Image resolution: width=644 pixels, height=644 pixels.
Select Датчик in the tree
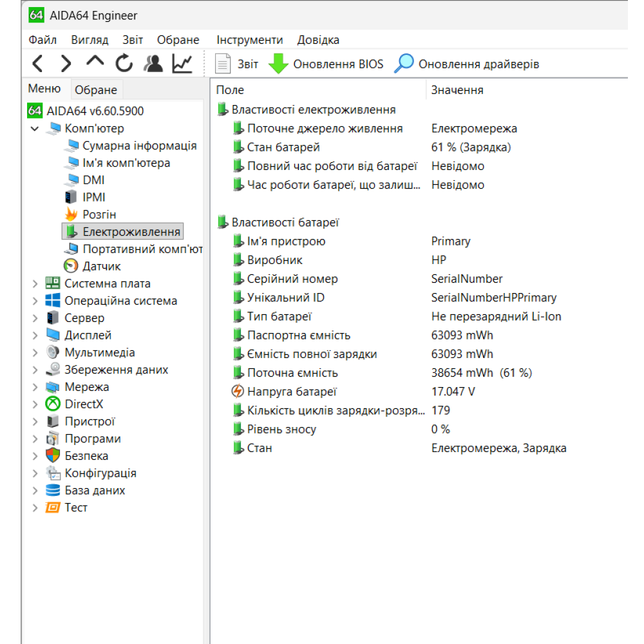[x=101, y=266]
